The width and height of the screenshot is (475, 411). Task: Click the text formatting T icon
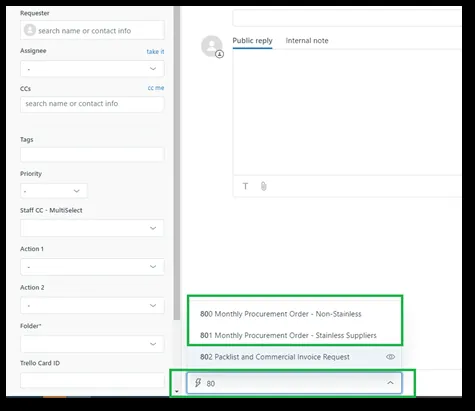point(245,186)
